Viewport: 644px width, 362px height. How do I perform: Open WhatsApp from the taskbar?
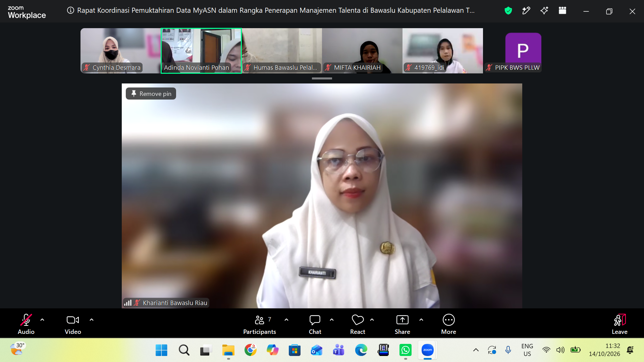click(x=406, y=350)
